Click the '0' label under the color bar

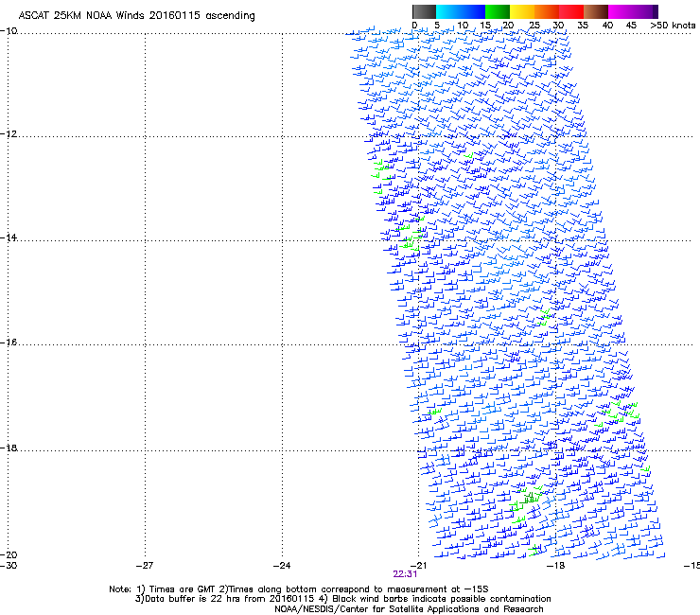pyautogui.click(x=414, y=26)
